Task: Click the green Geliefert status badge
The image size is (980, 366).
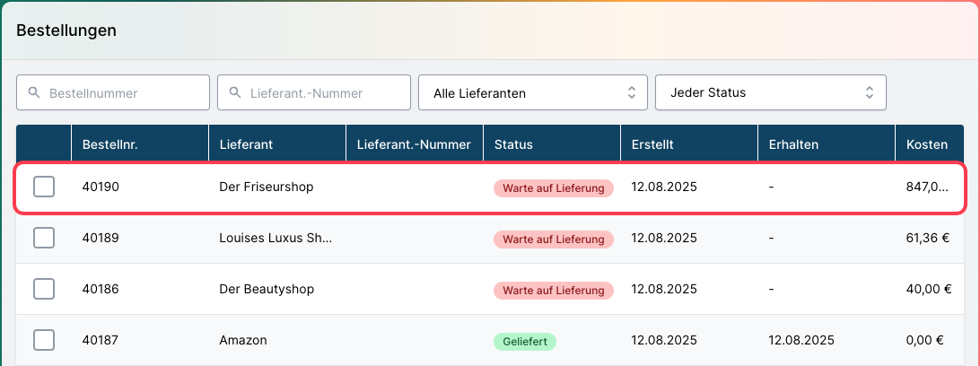Action: [x=525, y=342]
